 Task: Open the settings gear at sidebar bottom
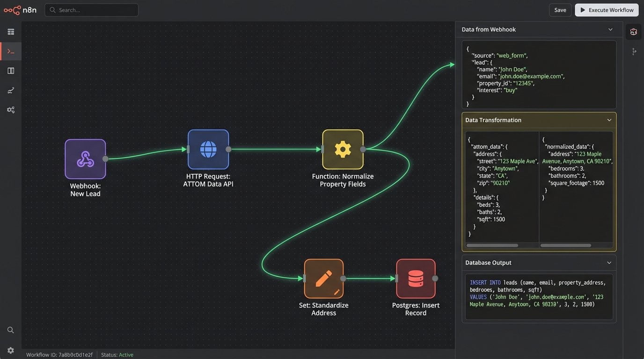pos(11,350)
